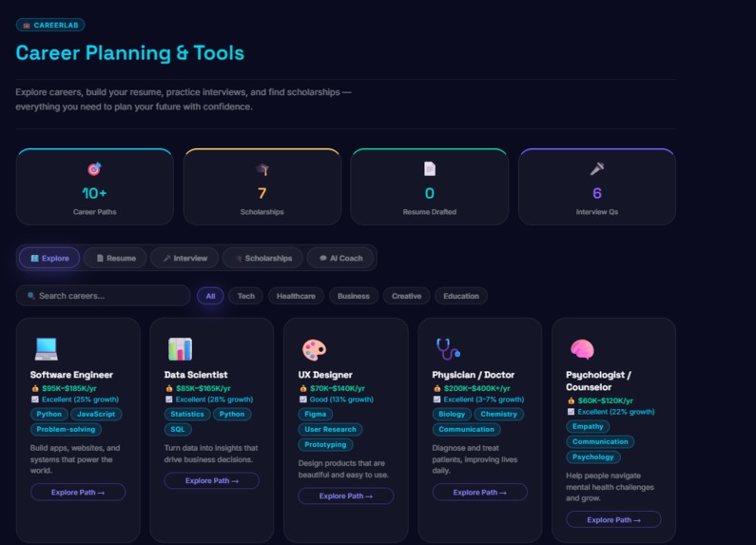This screenshot has height=545, width=756.
Task: Click the palette icon on UX Designer card
Action: tap(315, 350)
